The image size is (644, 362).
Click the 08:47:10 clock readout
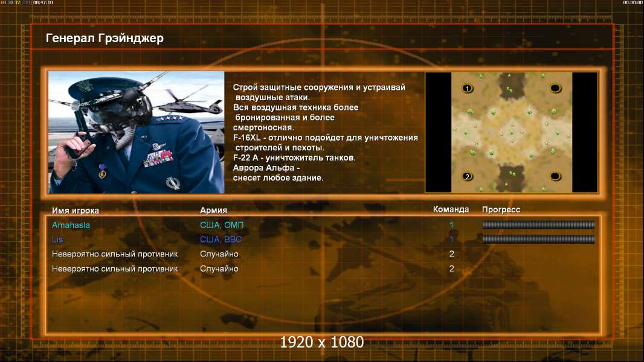[43, 2]
